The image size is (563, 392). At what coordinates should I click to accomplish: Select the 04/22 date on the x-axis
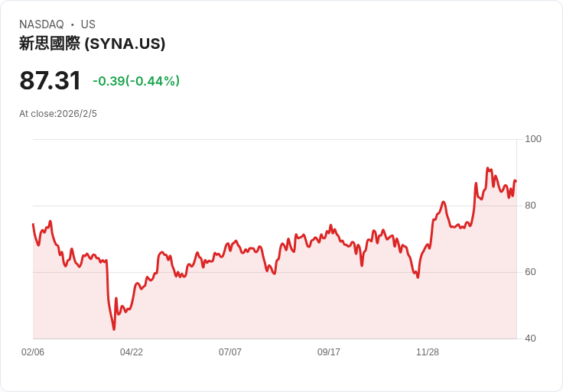(x=132, y=352)
